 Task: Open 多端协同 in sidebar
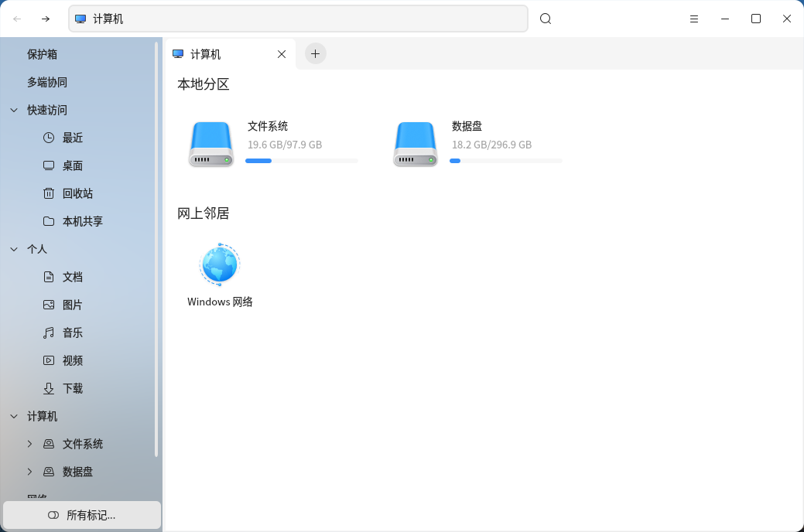tap(47, 82)
